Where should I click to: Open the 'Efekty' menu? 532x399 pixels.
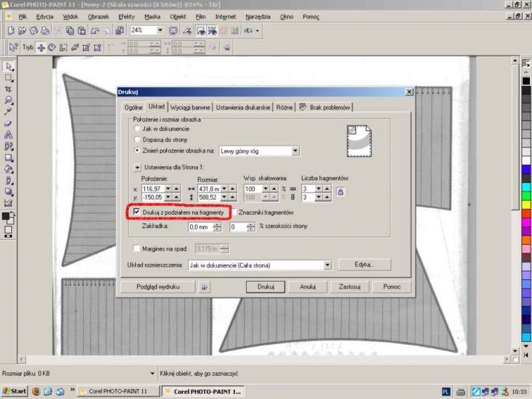point(126,17)
